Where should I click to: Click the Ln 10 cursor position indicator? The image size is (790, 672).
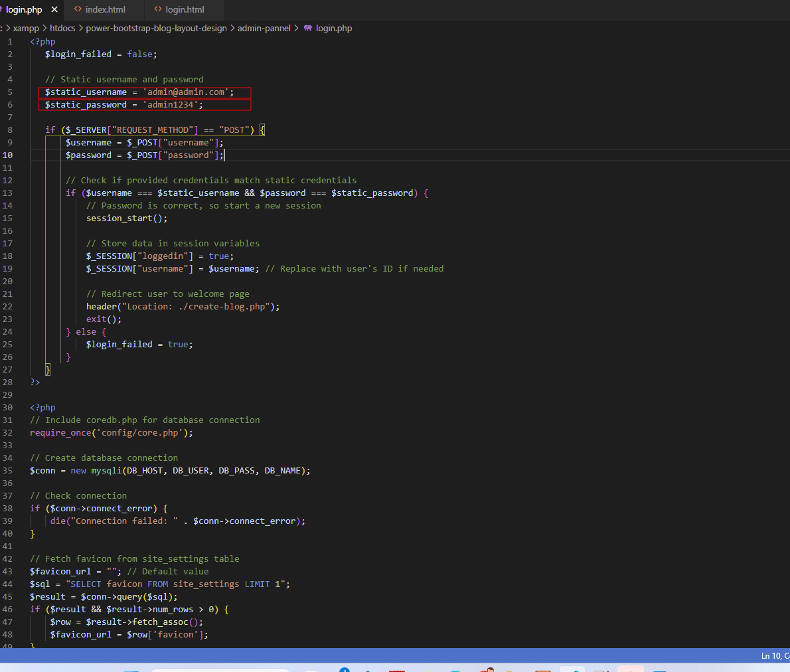(774, 655)
